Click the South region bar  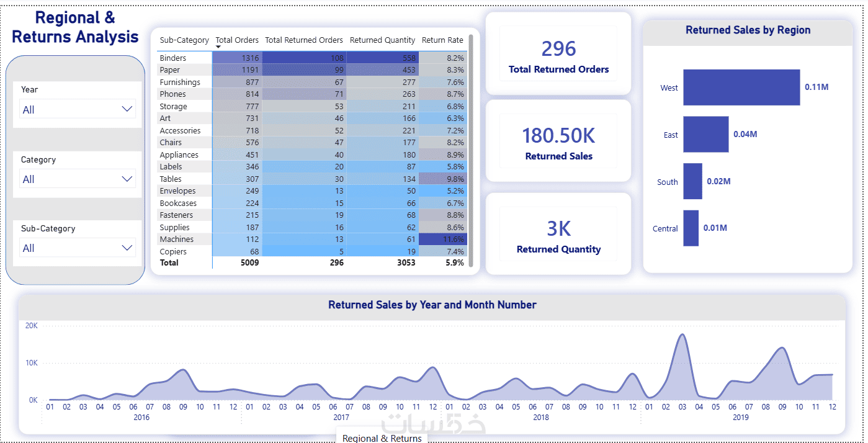692,181
